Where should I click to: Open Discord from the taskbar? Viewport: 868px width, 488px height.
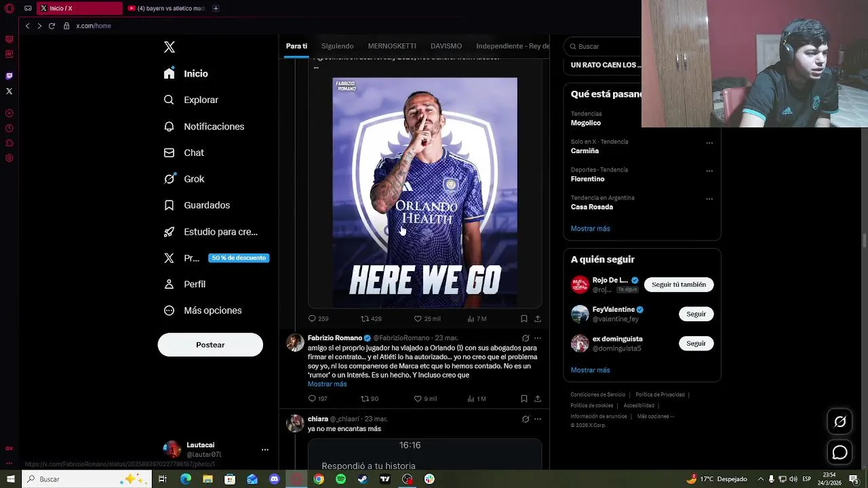274,479
